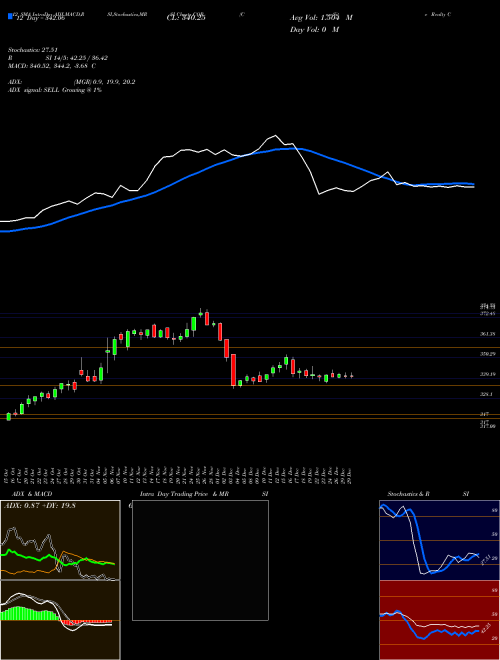Select the 'MACD: 340.52, 344.2, -3.68' line

[52, 66]
